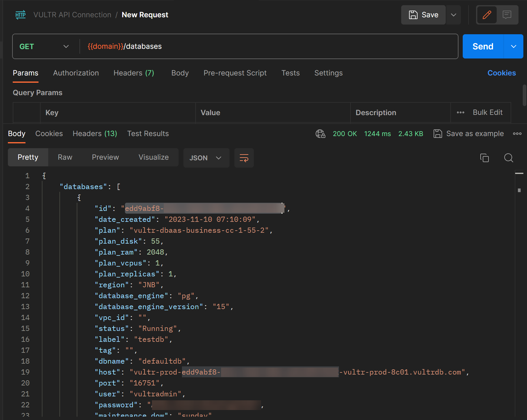
Task: Open the Tests tab
Action: click(x=290, y=73)
